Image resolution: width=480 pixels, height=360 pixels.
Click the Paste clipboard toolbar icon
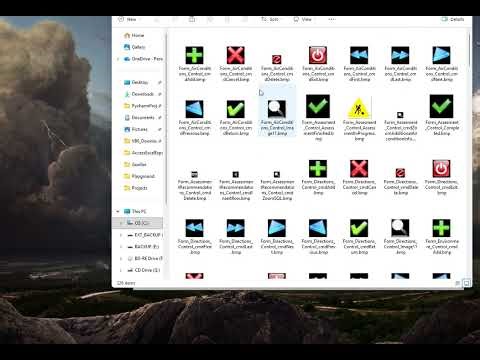[x=192, y=20]
